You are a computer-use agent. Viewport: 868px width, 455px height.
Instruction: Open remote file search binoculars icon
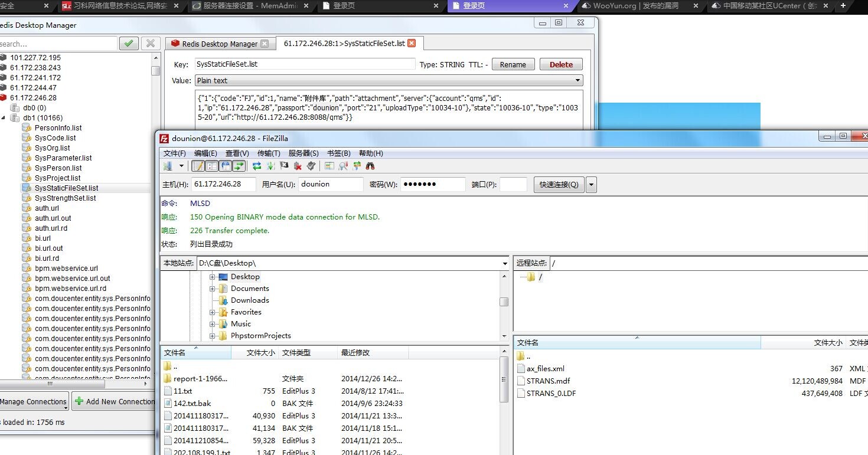coord(370,166)
